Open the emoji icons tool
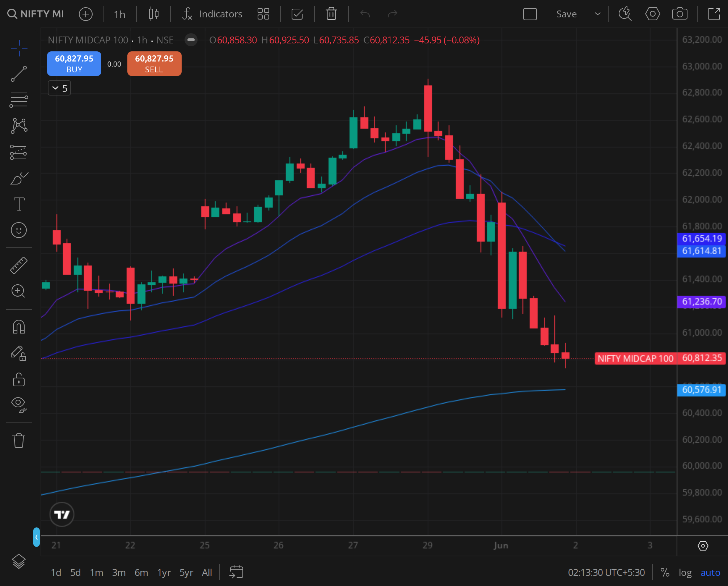 point(19,230)
